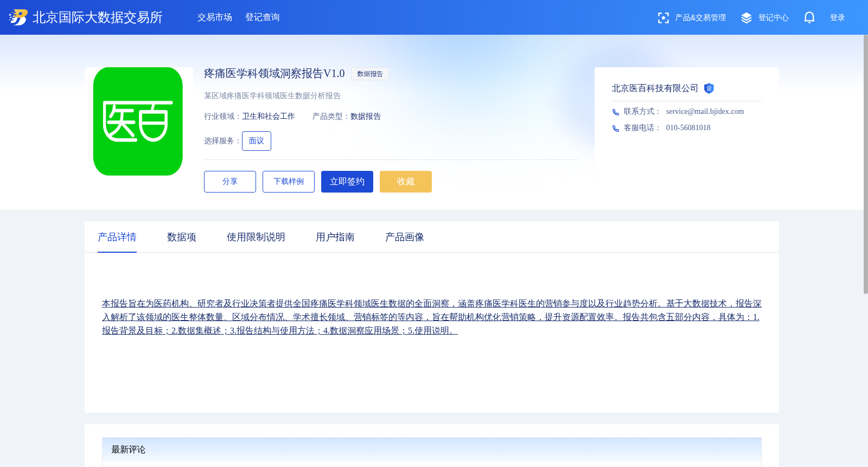Click the 数据报告 product type value
Viewport: 868px width, 467px height.
(x=366, y=117)
